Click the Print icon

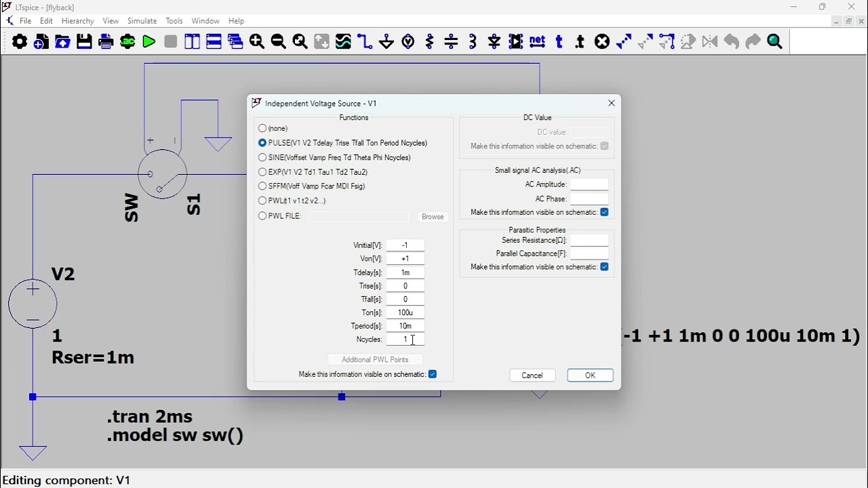point(106,42)
